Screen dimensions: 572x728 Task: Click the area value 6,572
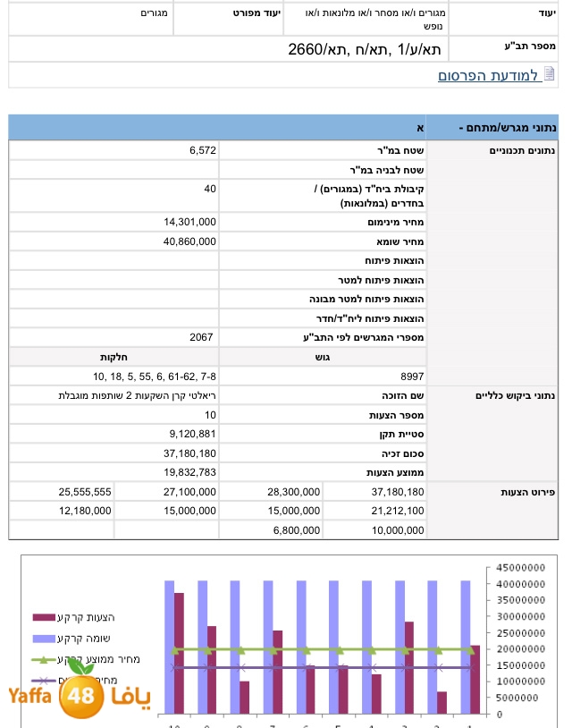click(x=202, y=150)
